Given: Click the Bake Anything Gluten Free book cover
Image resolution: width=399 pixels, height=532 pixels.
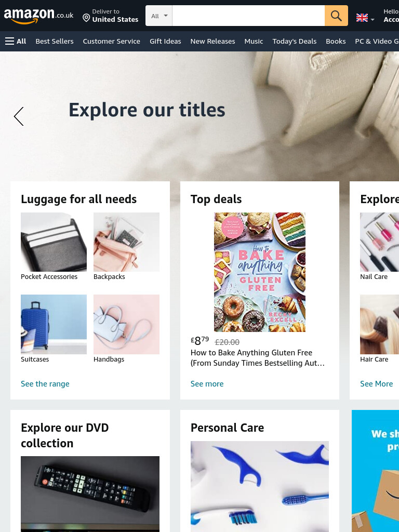Looking at the screenshot, I should [x=260, y=272].
